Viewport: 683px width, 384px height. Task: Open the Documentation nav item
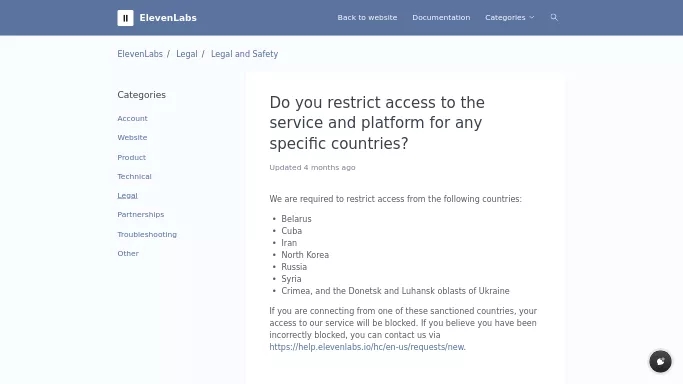click(441, 17)
